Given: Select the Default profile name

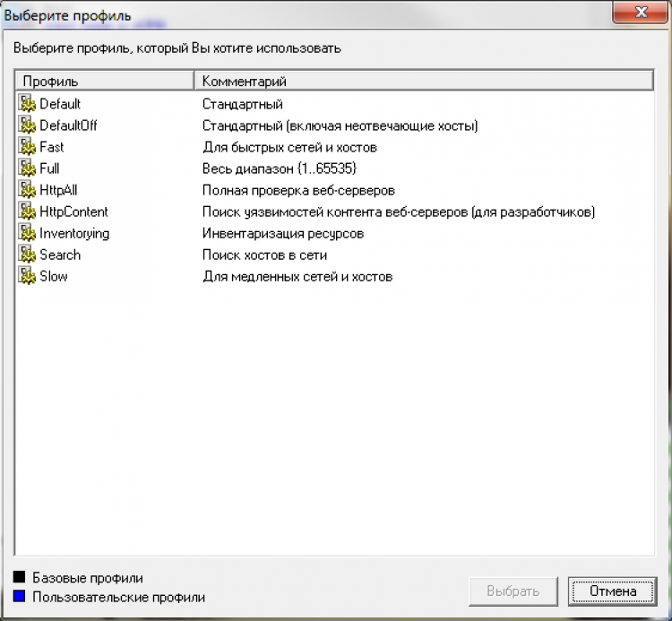Looking at the screenshot, I should (60, 104).
